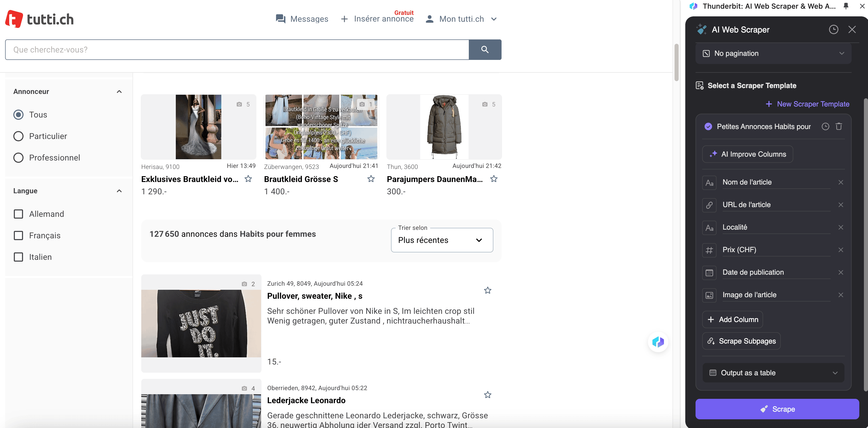This screenshot has height=428, width=868.
Task: Expand the No pagination dropdown
Action: click(773, 53)
